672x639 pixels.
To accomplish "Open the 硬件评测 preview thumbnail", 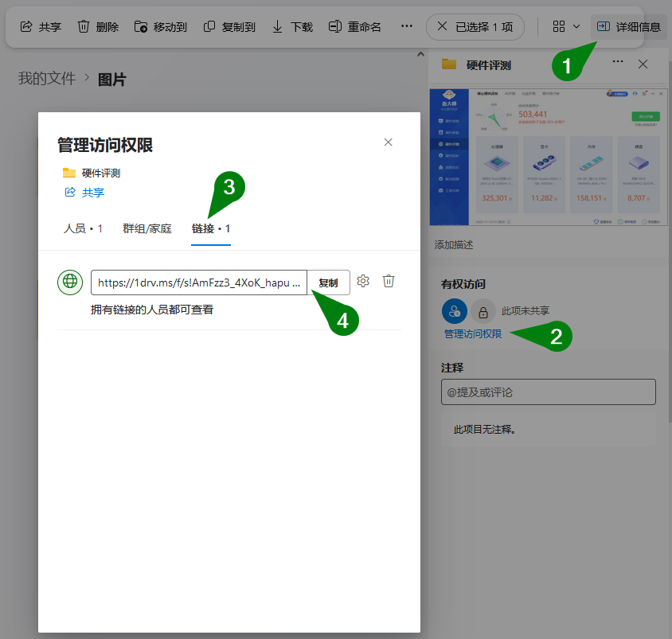I will [x=549, y=154].
